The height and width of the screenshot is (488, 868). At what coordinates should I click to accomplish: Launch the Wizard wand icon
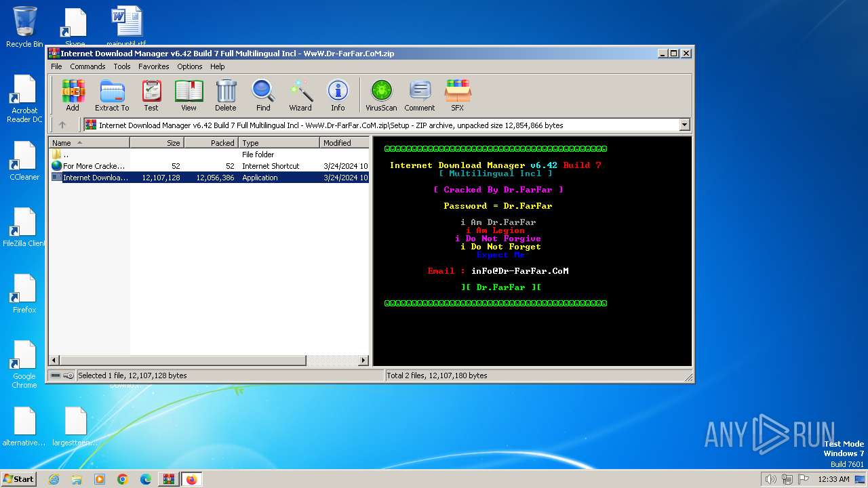pos(300,96)
